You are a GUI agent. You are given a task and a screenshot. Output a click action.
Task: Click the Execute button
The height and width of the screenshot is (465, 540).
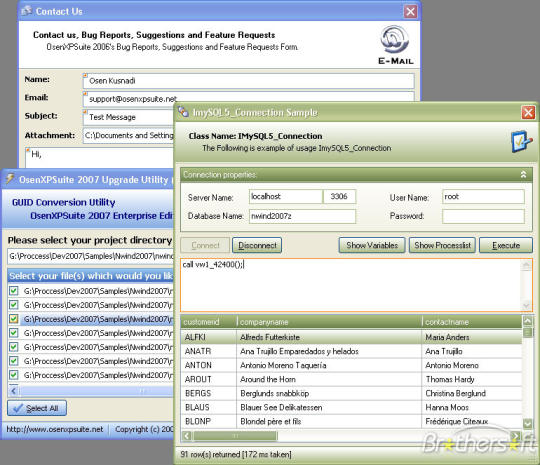(x=506, y=245)
